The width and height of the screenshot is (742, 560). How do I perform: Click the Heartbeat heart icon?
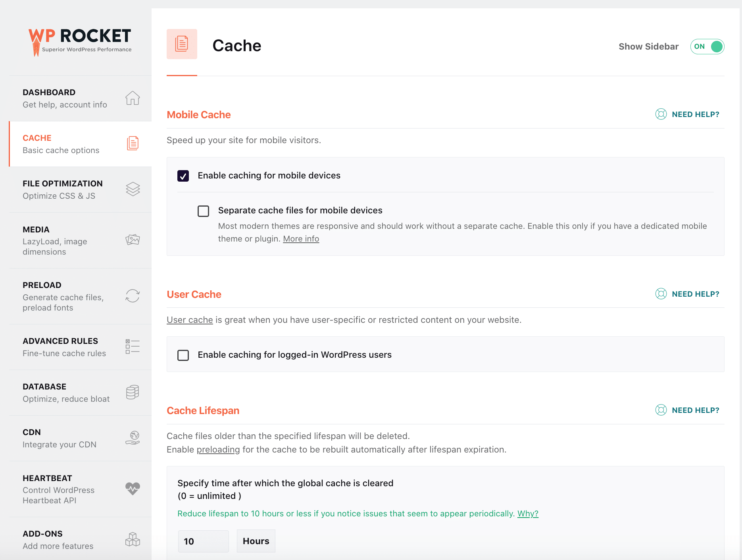(x=133, y=489)
